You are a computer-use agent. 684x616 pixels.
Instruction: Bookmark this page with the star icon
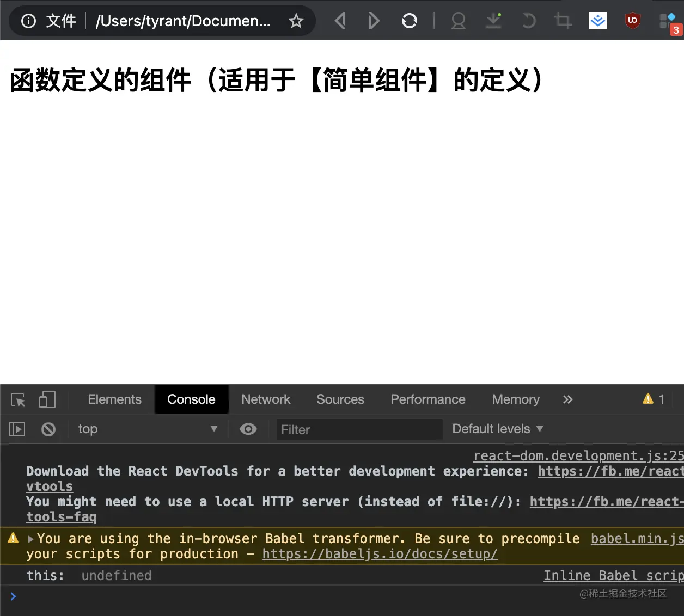(x=296, y=21)
